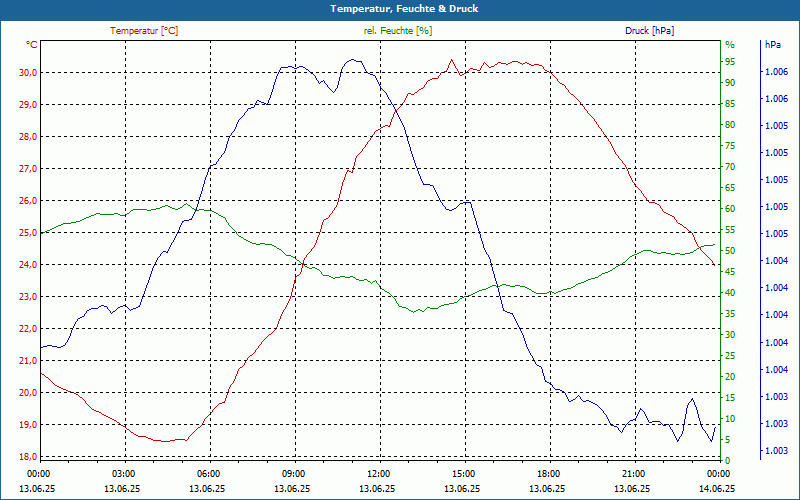Image resolution: width=800 pixels, height=500 pixels.
Task: Click the "24,0" temperature axis tick
Action: (x=28, y=265)
